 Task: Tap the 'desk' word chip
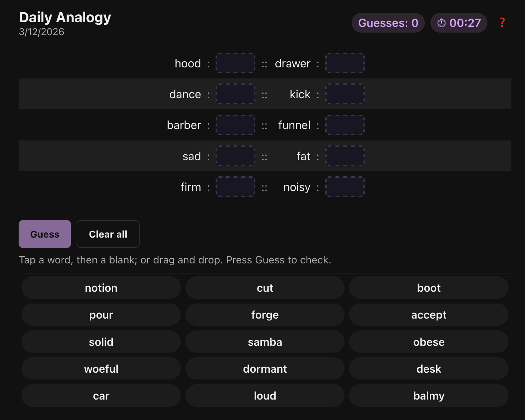[429, 369]
